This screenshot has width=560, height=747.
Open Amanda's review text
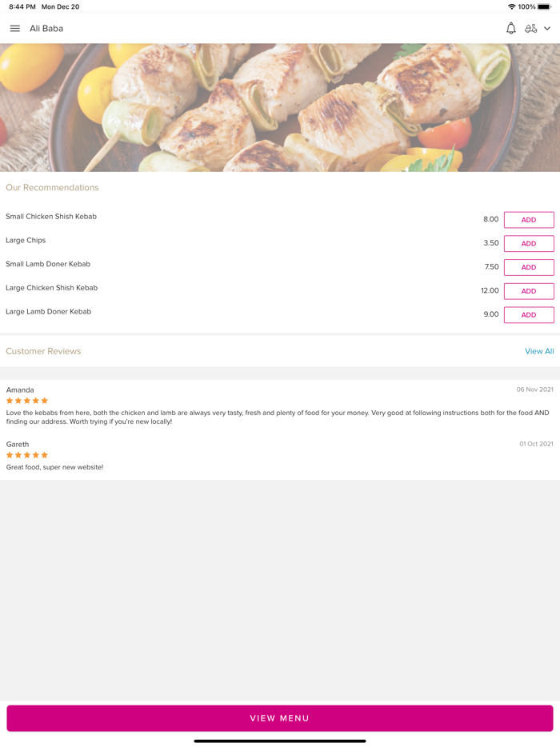click(x=277, y=417)
